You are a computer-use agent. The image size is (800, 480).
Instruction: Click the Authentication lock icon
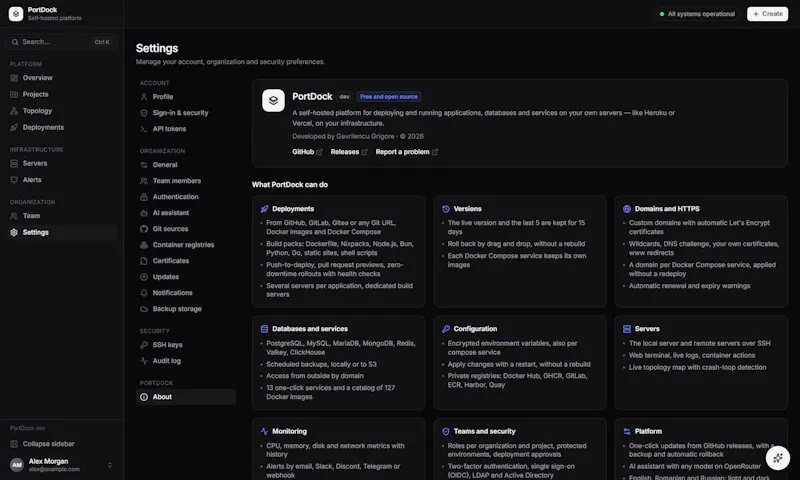coord(144,197)
